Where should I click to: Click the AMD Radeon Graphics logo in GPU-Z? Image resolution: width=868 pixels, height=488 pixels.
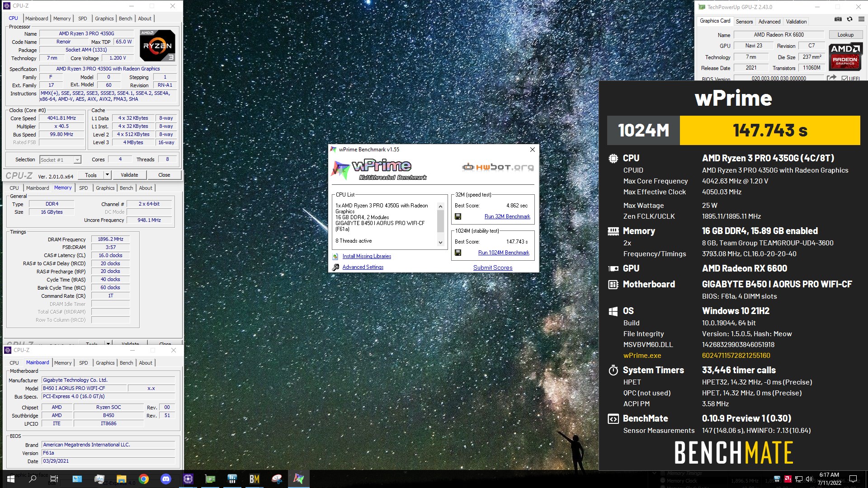tap(845, 56)
